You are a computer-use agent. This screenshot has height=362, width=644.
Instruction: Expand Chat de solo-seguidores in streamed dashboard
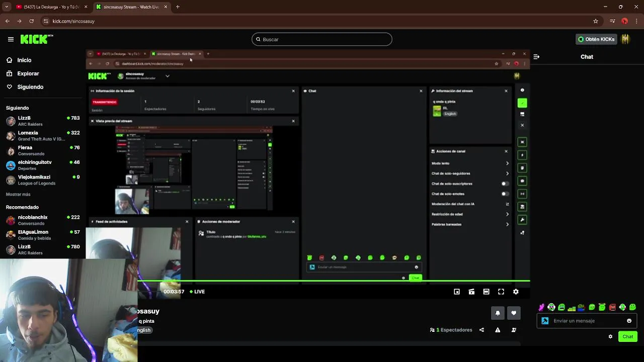[470, 173]
